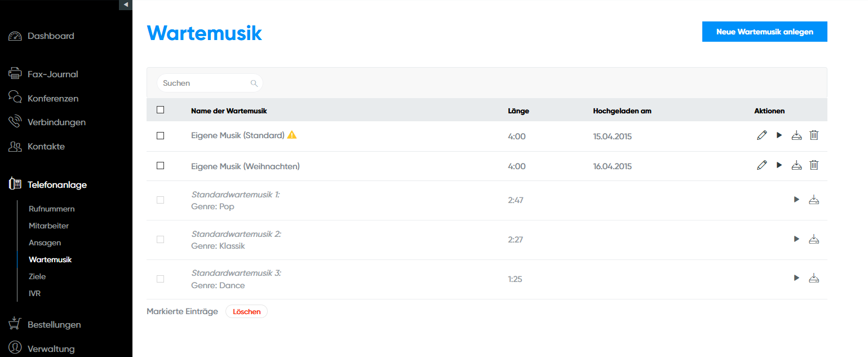Edit Eigene Musik (Standard) with pencil icon
The width and height of the screenshot is (868, 357).
click(x=762, y=135)
